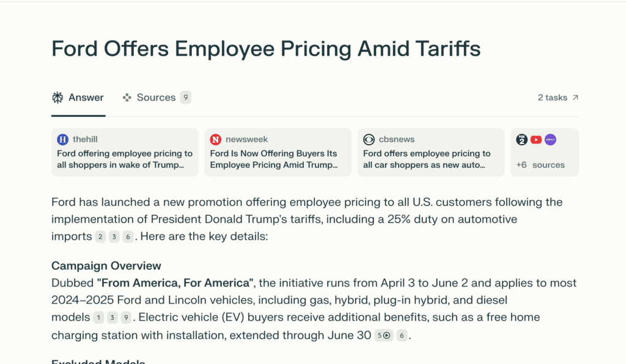The height and width of the screenshot is (364, 626).
Task: Click the red YouTube source icon
Action: 536,139
